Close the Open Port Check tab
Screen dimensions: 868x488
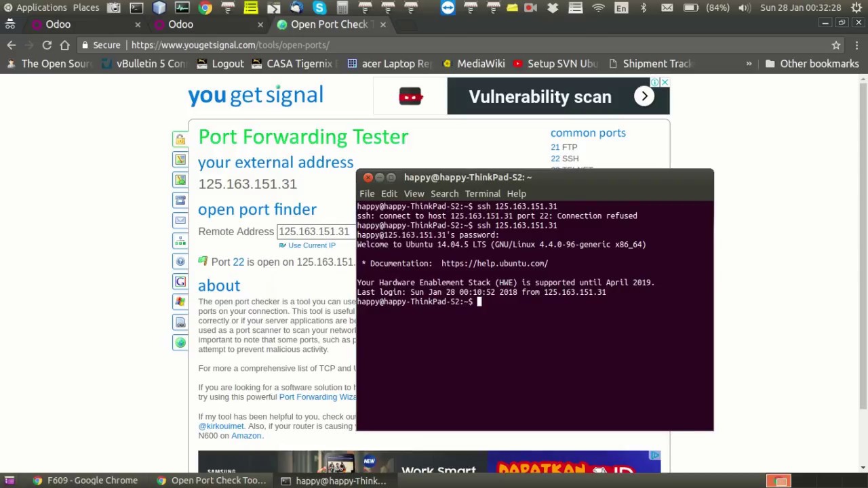[382, 24]
